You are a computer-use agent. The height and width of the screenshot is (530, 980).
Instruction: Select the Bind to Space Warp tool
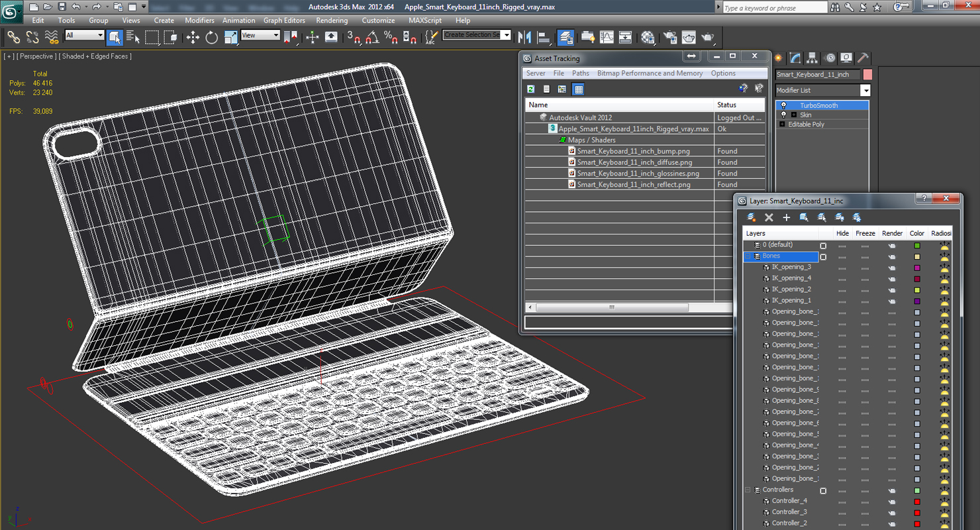(51, 37)
